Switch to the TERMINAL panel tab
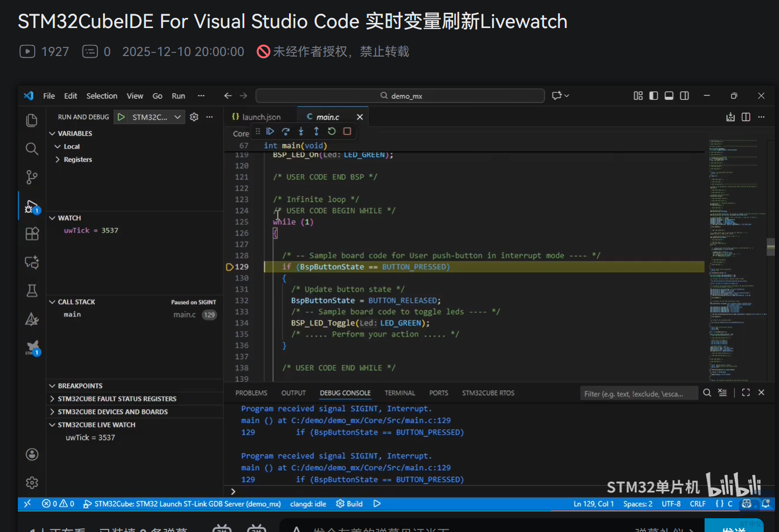779x532 pixels. [400, 393]
